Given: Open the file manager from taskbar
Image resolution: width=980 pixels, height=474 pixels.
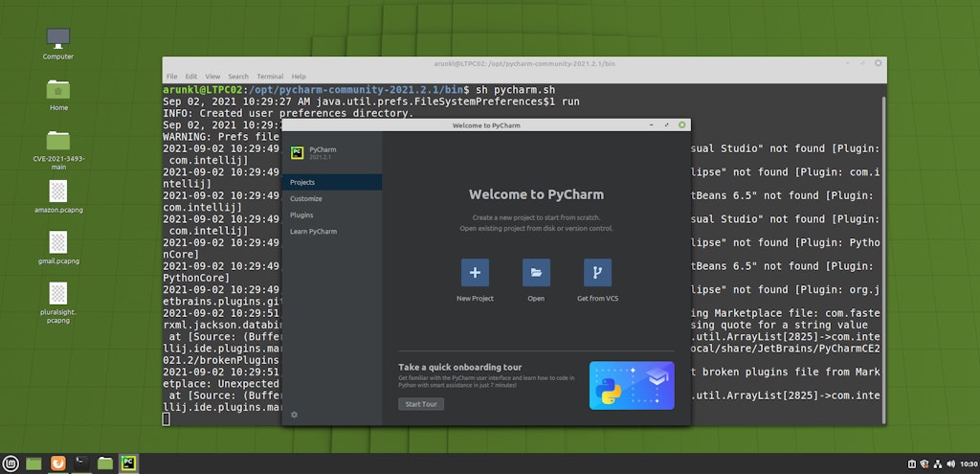Looking at the screenshot, I should click(105, 463).
